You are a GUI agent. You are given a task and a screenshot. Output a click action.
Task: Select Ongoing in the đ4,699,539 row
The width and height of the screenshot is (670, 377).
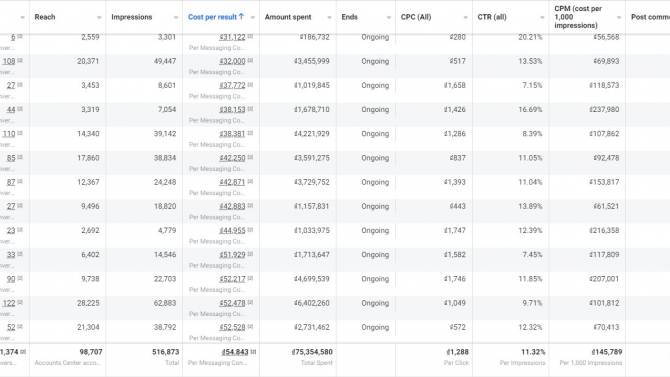pyautogui.click(x=375, y=279)
